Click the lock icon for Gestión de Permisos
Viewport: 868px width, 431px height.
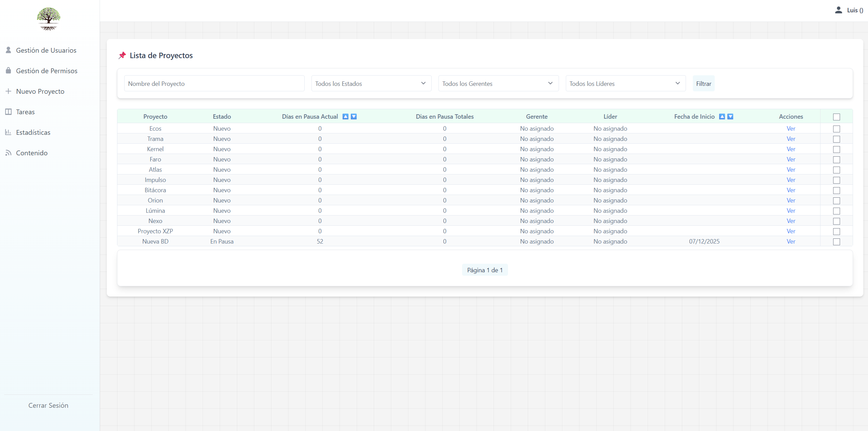9,70
